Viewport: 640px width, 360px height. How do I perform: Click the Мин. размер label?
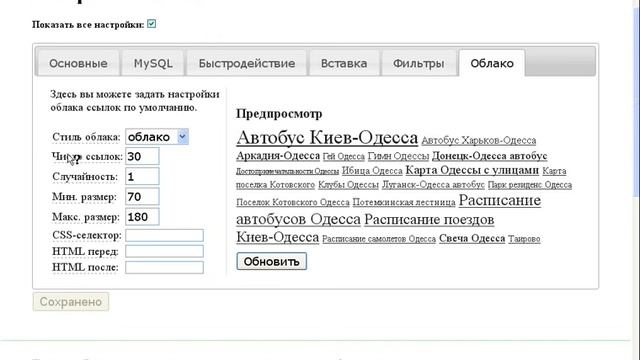[84, 197]
